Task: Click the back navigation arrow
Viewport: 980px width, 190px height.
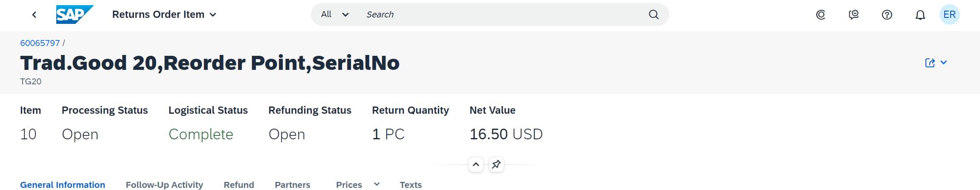Action: [34, 15]
